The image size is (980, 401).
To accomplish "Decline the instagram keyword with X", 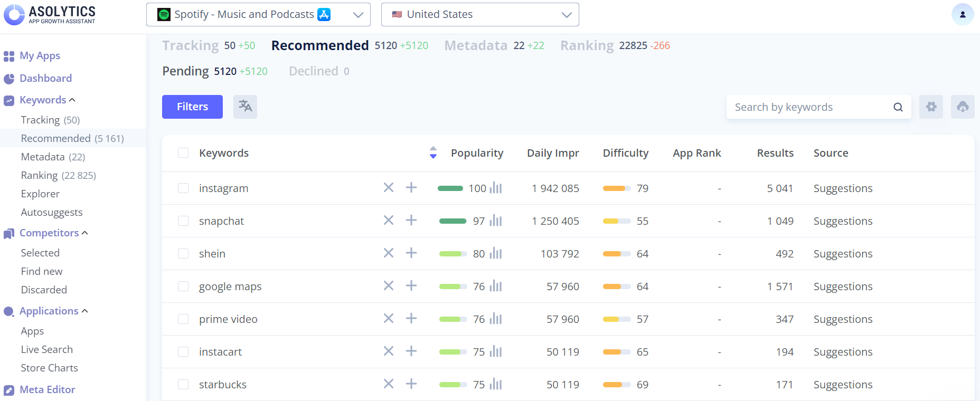I will pyautogui.click(x=389, y=187).
